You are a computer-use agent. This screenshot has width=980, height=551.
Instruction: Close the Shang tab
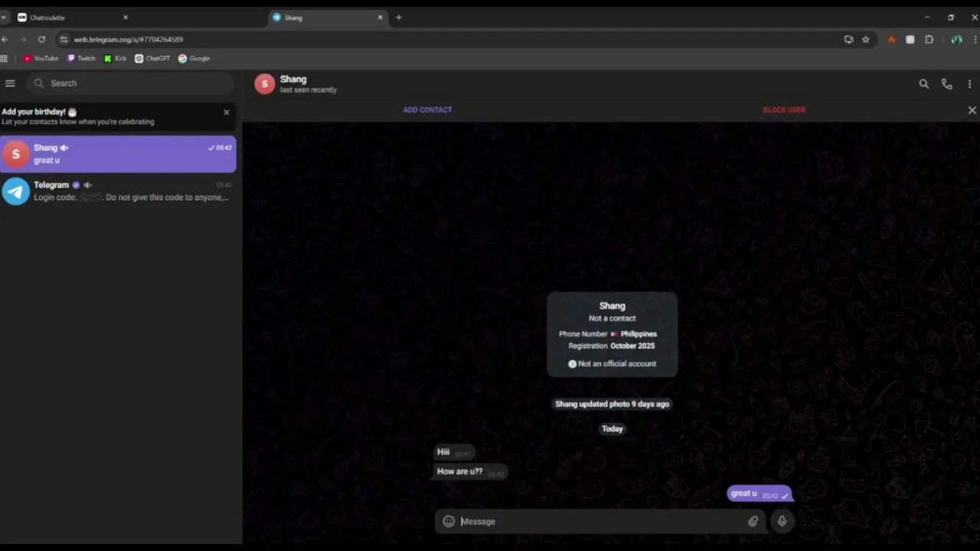click(380, 17)
